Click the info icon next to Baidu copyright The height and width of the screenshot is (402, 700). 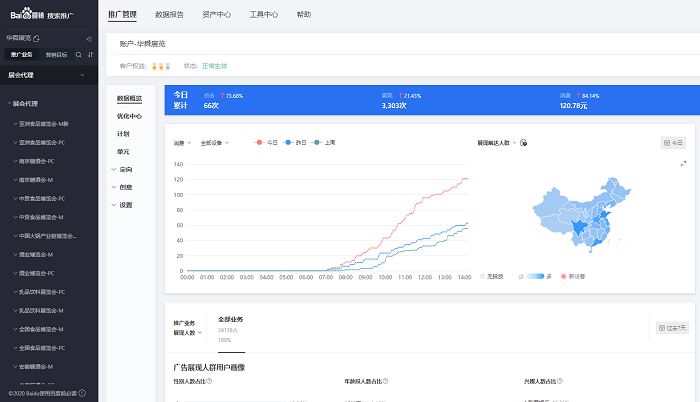tap(82, 393)
